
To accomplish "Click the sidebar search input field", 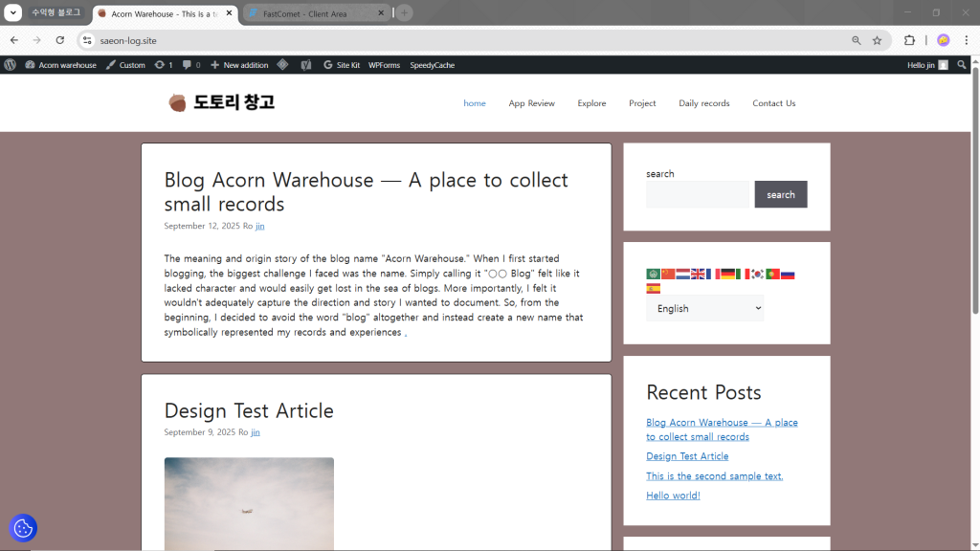I will (x=698, y=194).
